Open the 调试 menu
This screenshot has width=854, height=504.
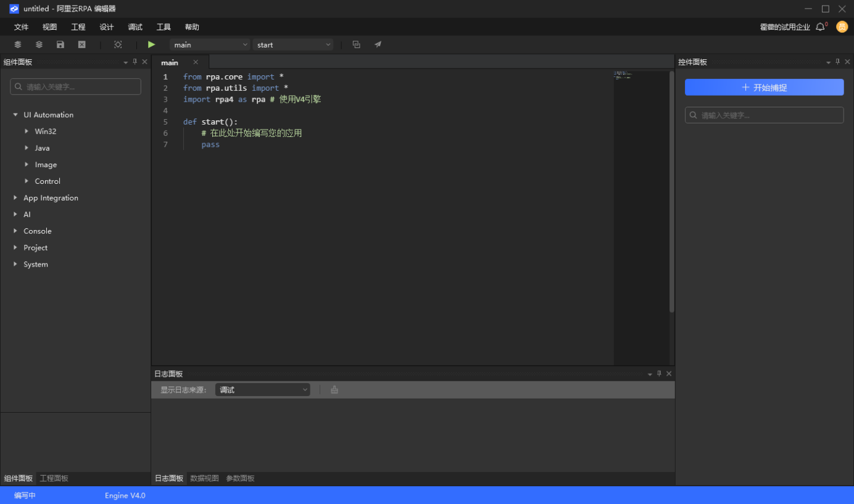[x=135, y=27]
